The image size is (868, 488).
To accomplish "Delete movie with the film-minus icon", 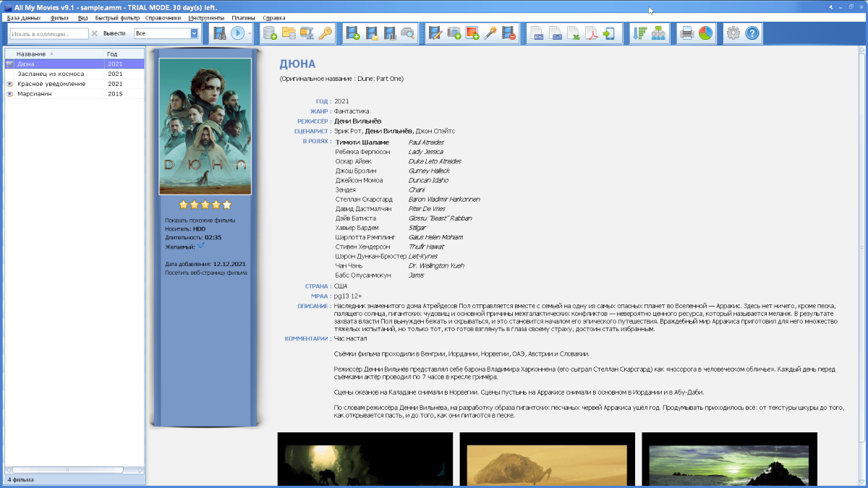I will point(509,33).
